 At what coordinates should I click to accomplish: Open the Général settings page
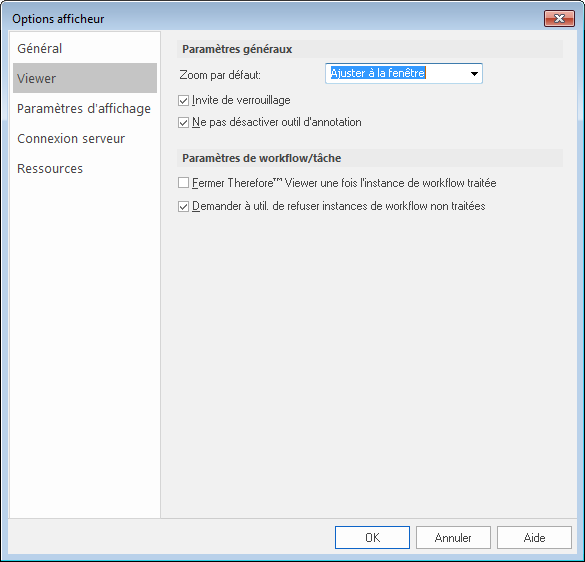(x=85, y=49)
